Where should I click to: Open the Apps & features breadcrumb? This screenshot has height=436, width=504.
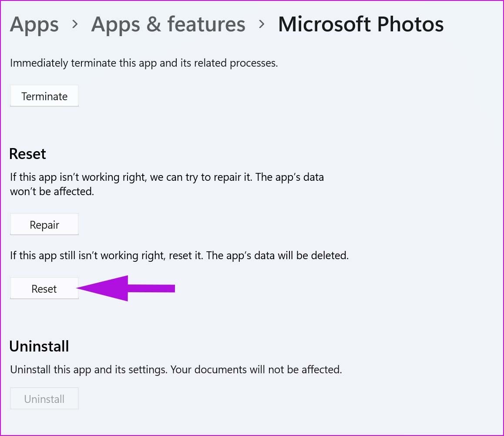[168, 24]
